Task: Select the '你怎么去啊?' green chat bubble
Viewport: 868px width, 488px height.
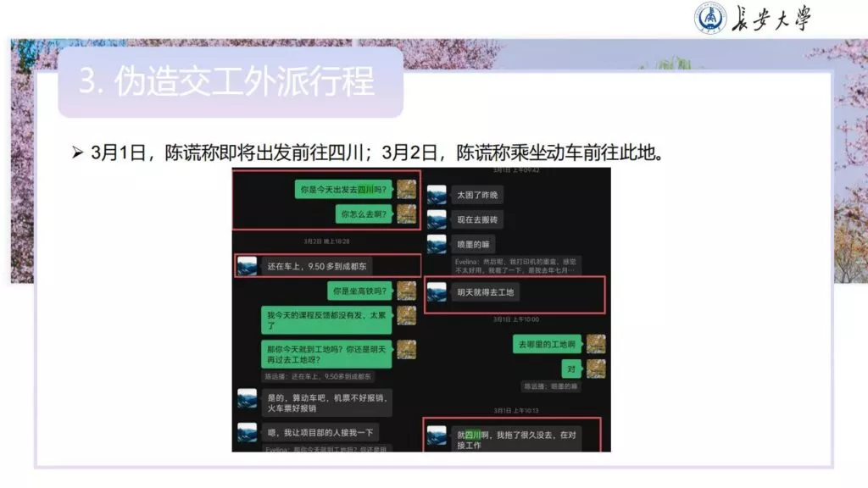Action: [x=364, y=214]
